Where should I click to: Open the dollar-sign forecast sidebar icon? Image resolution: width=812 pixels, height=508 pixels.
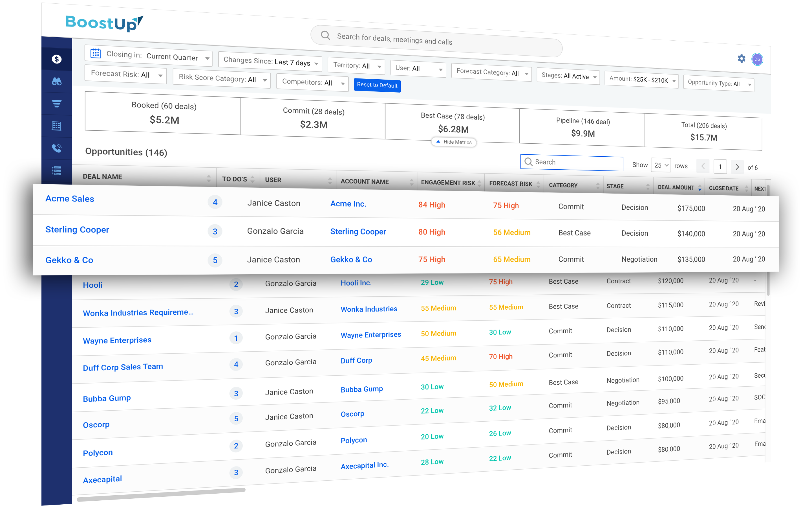tap(56, 59)
